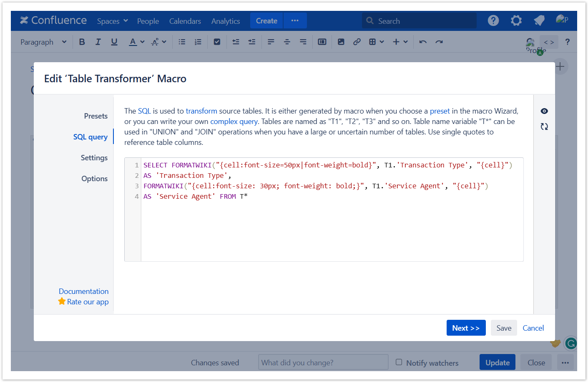The height and width of the screenshot is (382, 588).
Task: Click the Next >> button
Action: click(466, 328)
